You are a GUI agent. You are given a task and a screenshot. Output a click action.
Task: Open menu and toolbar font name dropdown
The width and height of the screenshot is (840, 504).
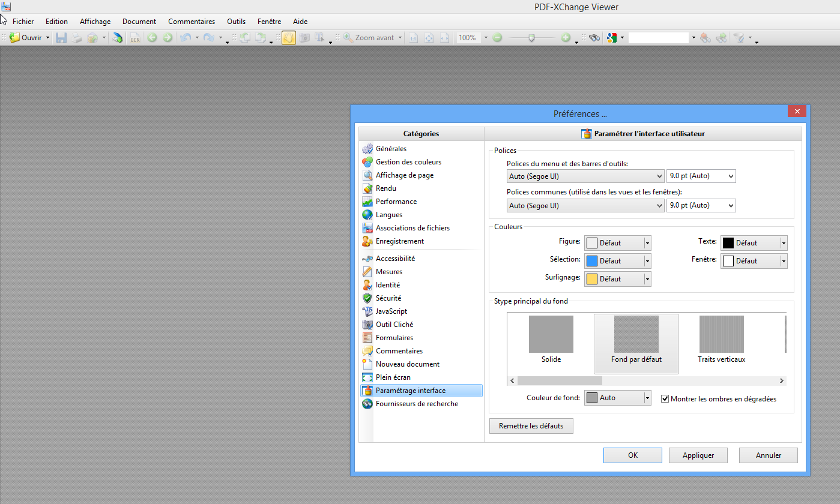(x=585, y=176)
